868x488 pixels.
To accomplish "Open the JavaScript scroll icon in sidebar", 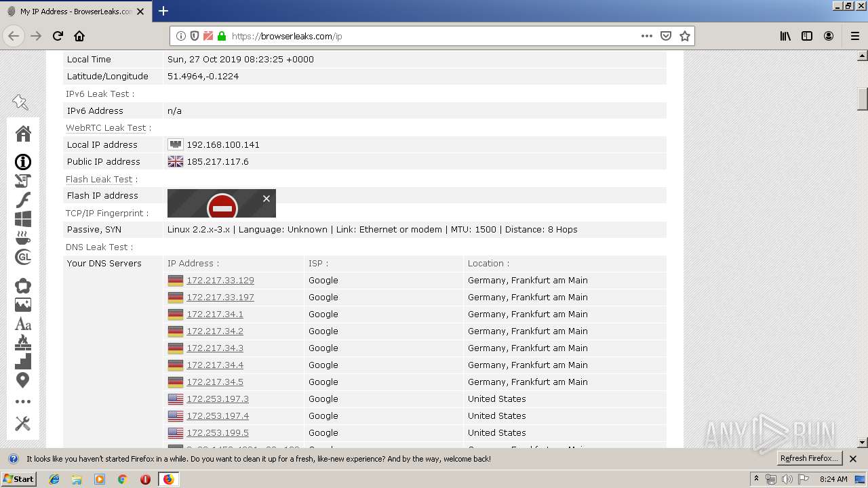I will click(23, 181).
